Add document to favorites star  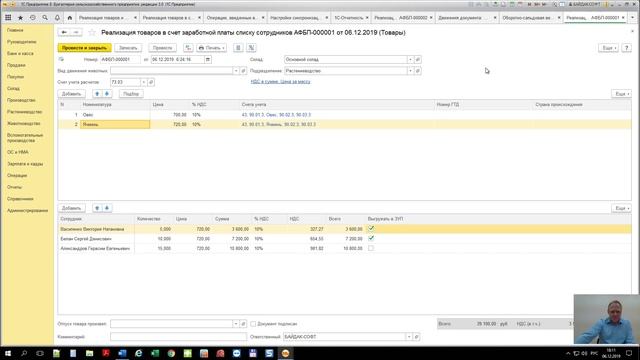(x=92, y=32)
